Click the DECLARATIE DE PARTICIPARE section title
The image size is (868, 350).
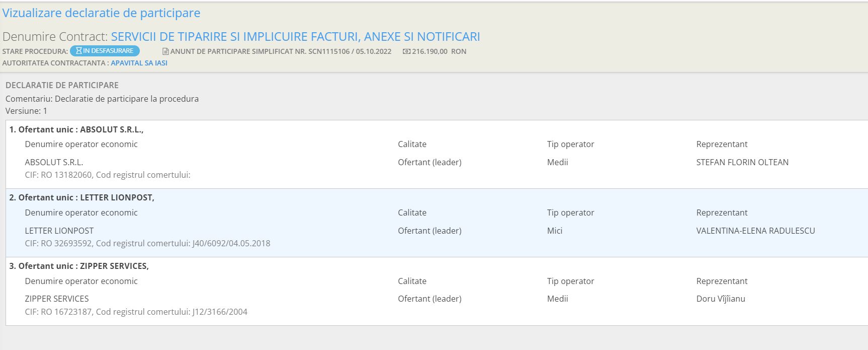click(x=62, y=85)
